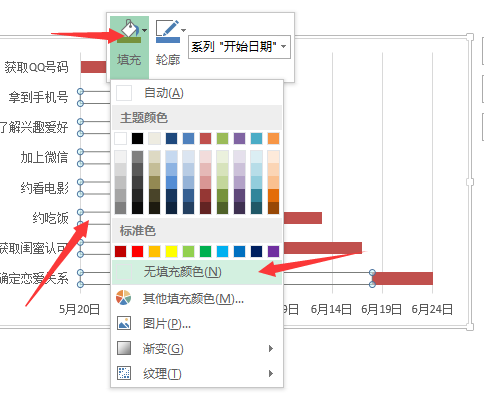Click the 主题颜色 section header
This screenshot has height=398, width=484.
pyautogui.click(x=197, y=118)
